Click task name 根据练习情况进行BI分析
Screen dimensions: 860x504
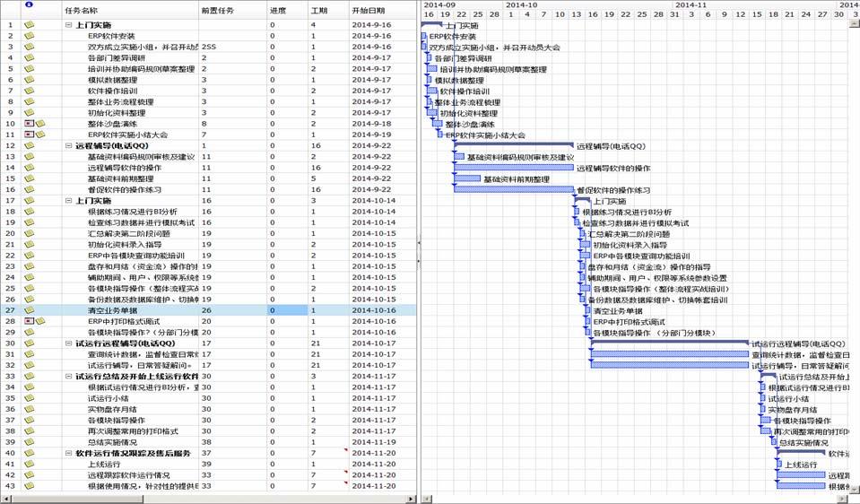coord(132,211)
